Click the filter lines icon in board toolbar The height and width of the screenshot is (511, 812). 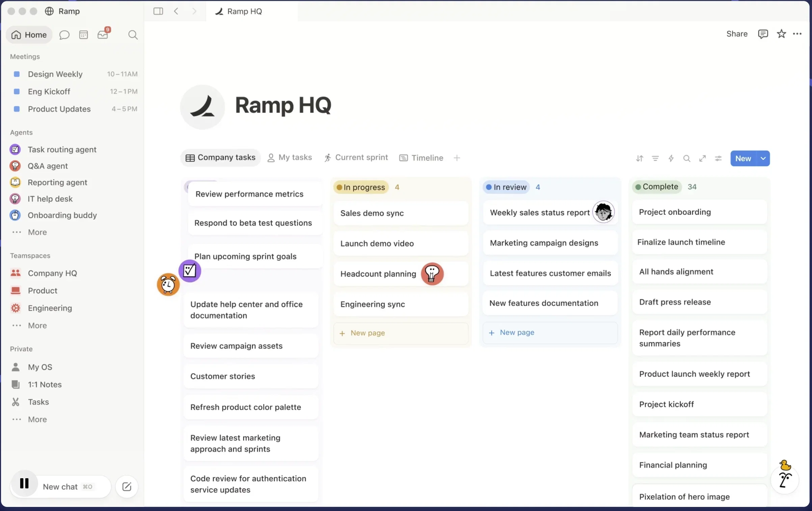pos(655,158)
